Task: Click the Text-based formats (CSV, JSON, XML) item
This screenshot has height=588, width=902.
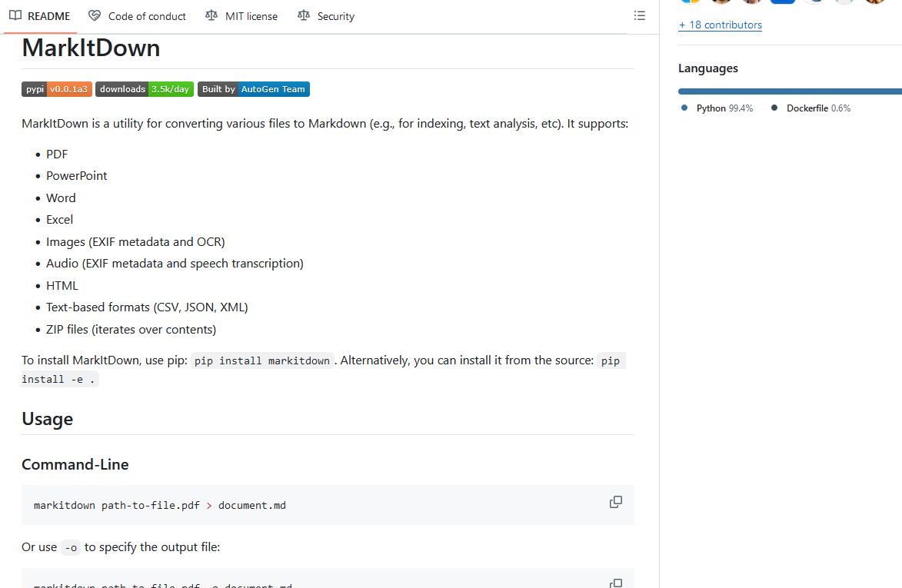Action: 147,307
